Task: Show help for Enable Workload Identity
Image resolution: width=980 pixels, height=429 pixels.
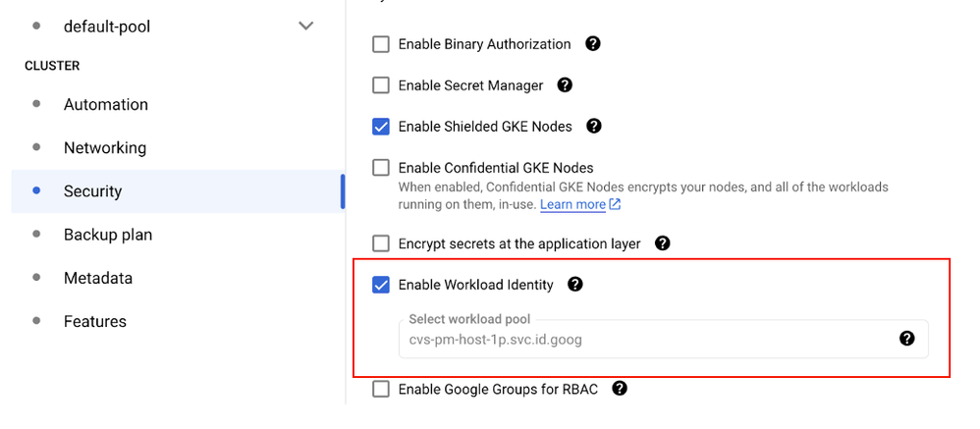Action: coord(575,285)
